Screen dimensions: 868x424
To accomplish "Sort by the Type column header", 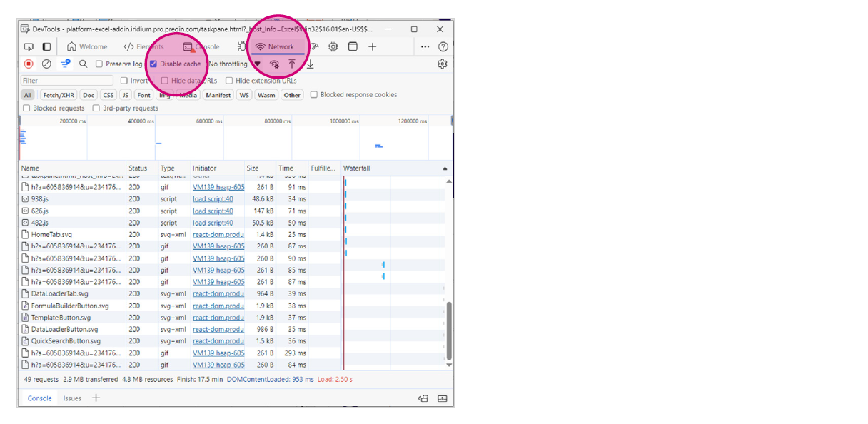I will point(173,168).
